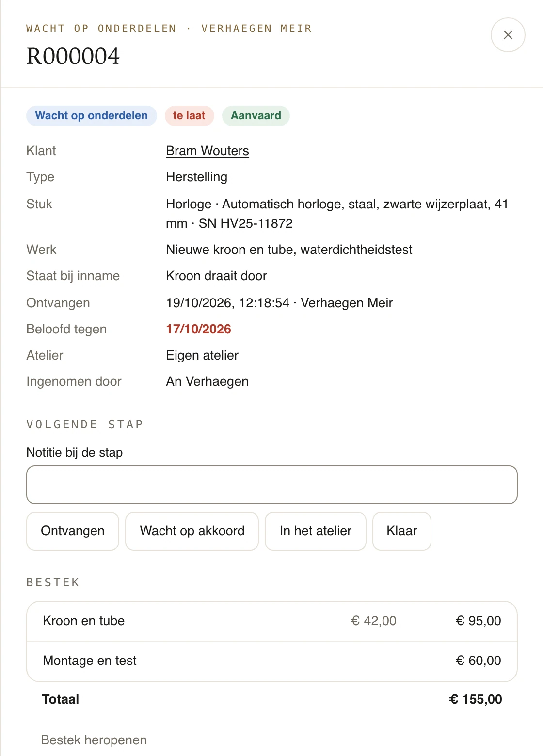Close the R000004 repair panel
This screenshot has width=543, height=756.
coord(508,35)
